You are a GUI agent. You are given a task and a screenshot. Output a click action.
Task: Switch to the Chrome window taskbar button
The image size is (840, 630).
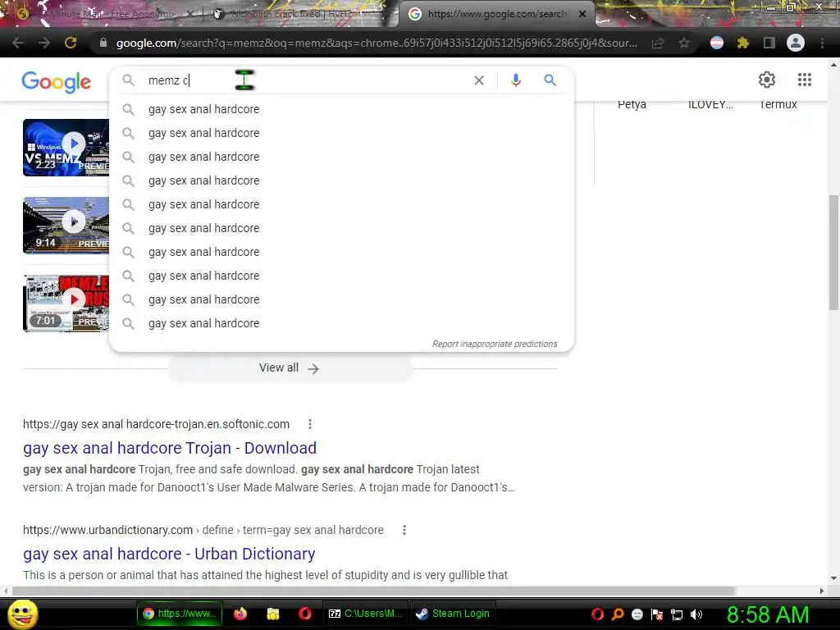(x=180, y=614)
